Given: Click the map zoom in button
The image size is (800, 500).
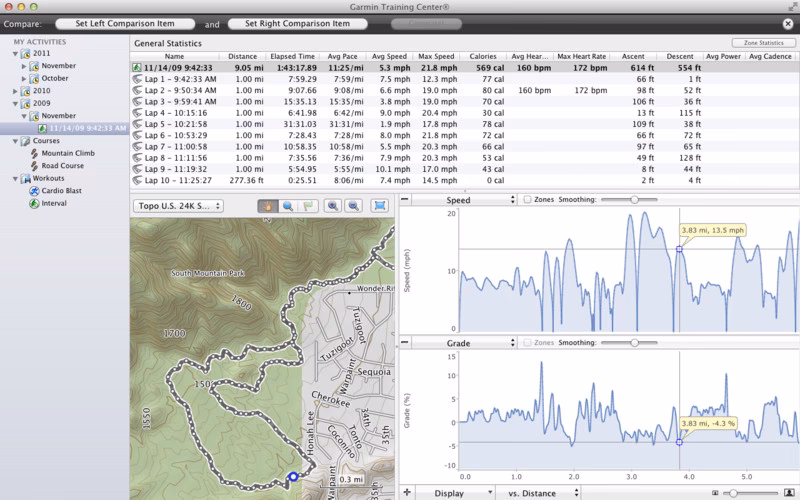Looking at the screenshot, I should coord(333,206).
